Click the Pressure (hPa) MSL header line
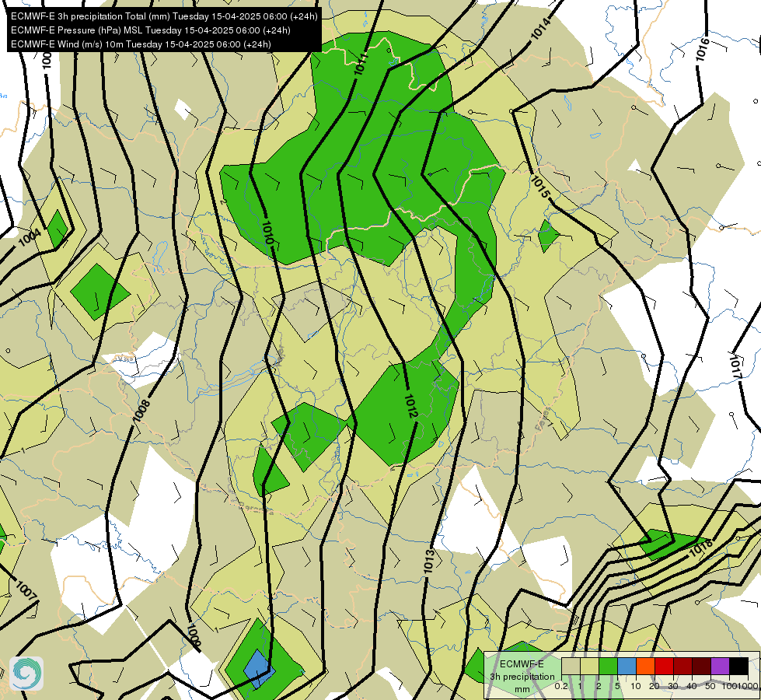 pyautogui.click(x=151, y=30)
